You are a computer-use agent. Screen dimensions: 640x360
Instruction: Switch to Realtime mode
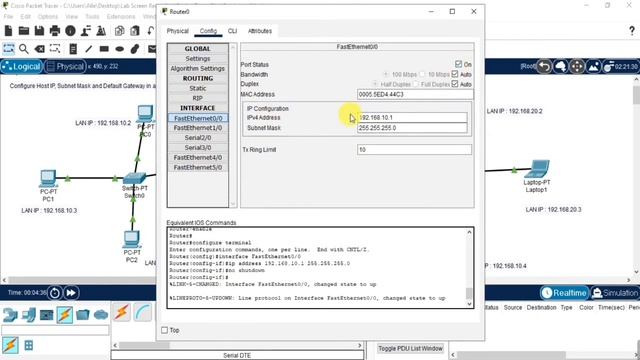(564, 293)
